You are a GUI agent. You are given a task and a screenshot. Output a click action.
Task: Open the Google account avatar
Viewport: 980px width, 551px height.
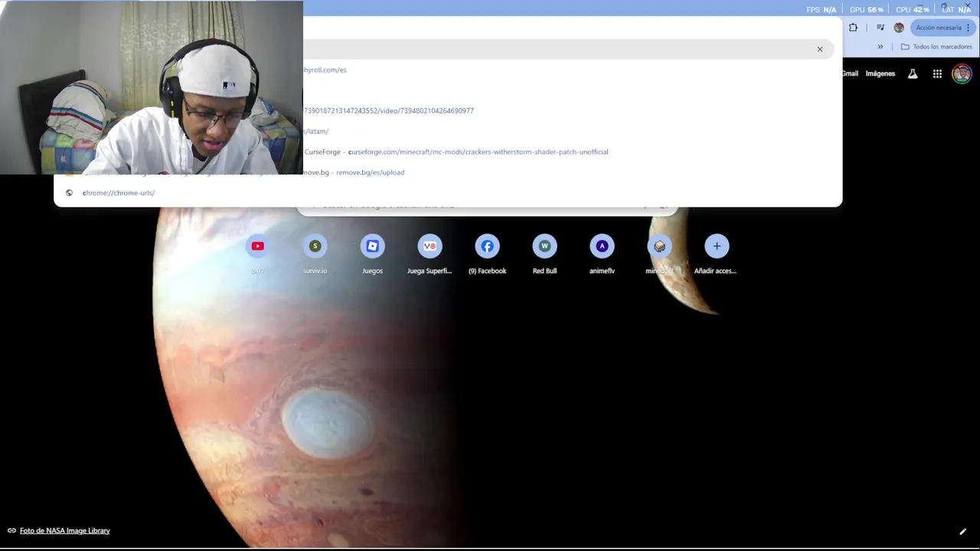962,73
